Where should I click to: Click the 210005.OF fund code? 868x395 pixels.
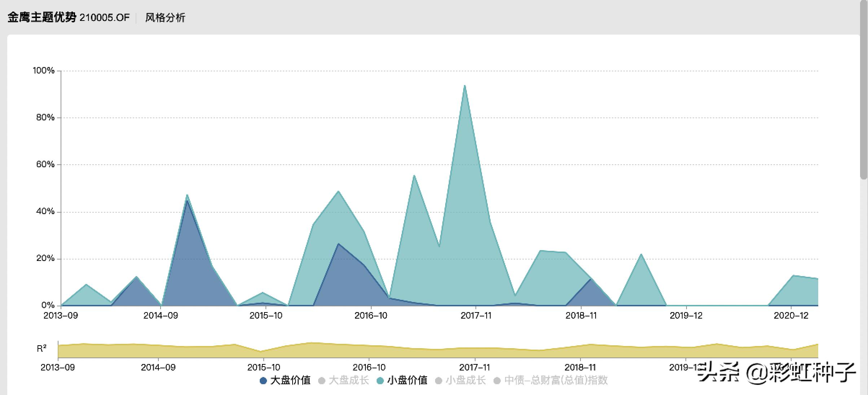coord(104,18)
